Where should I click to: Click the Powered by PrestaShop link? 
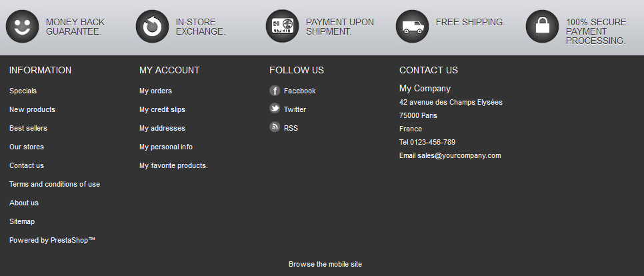[52, 240]
